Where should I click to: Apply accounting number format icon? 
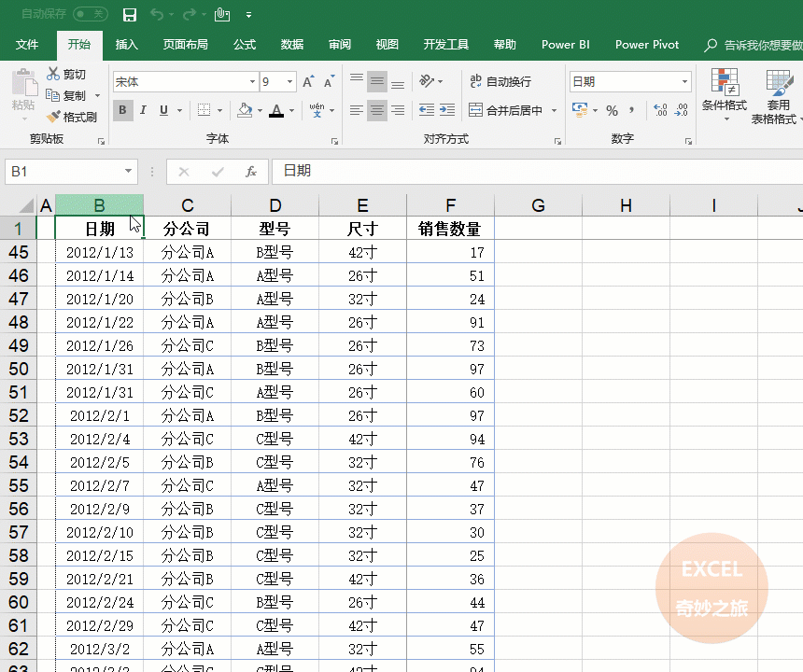click(x=580, y=110)
